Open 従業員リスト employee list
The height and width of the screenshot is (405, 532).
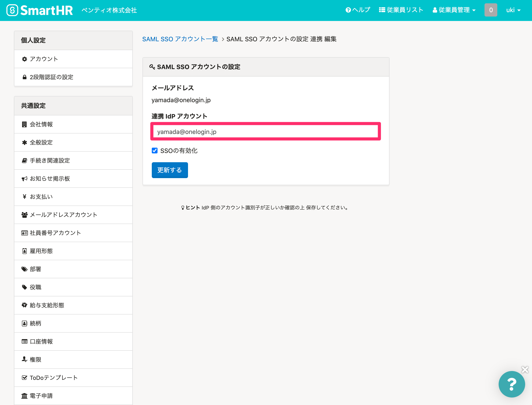tap(401, 10)
